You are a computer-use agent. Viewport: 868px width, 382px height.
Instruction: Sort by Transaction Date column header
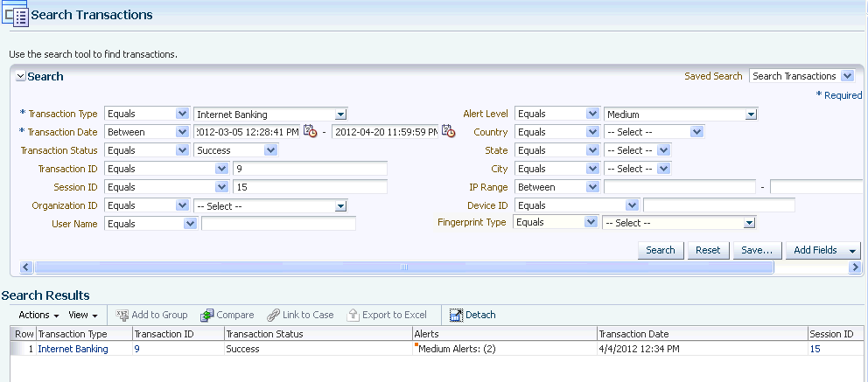[x=703, y=334]
